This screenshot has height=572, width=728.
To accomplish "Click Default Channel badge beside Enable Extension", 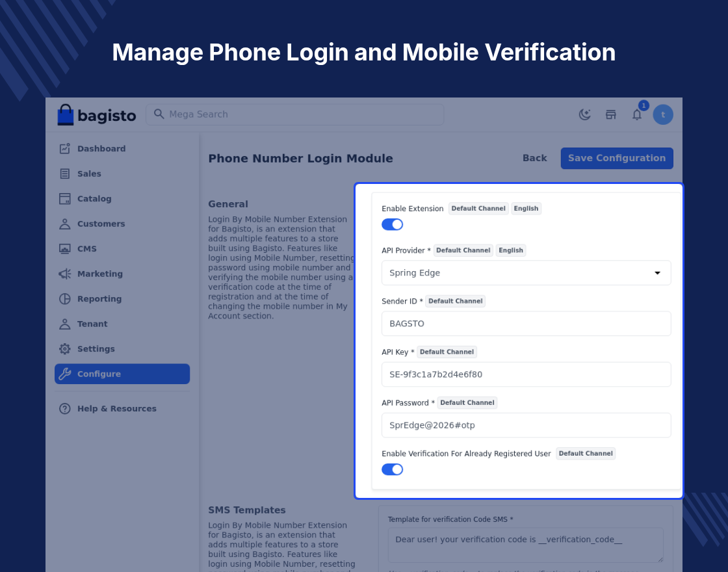I will [x=478, y=209].
